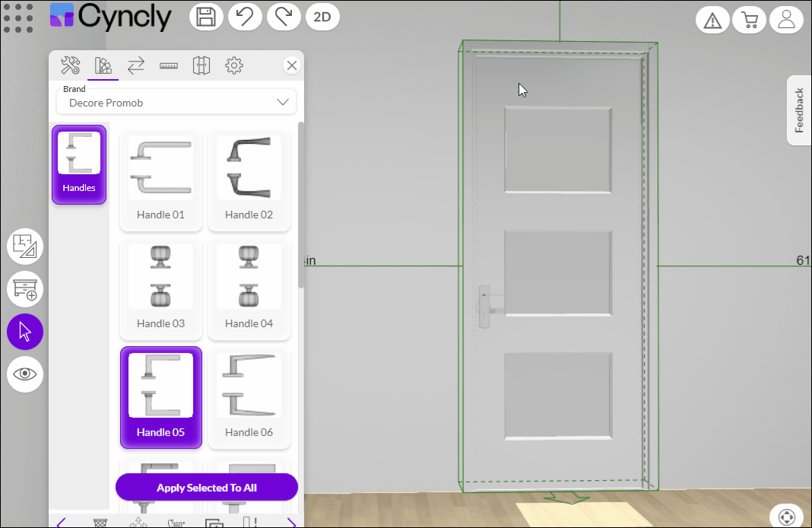Click the door's top glass panel
Image resolution: width=812 pixels, height=528 pixels.
(558, 150)
